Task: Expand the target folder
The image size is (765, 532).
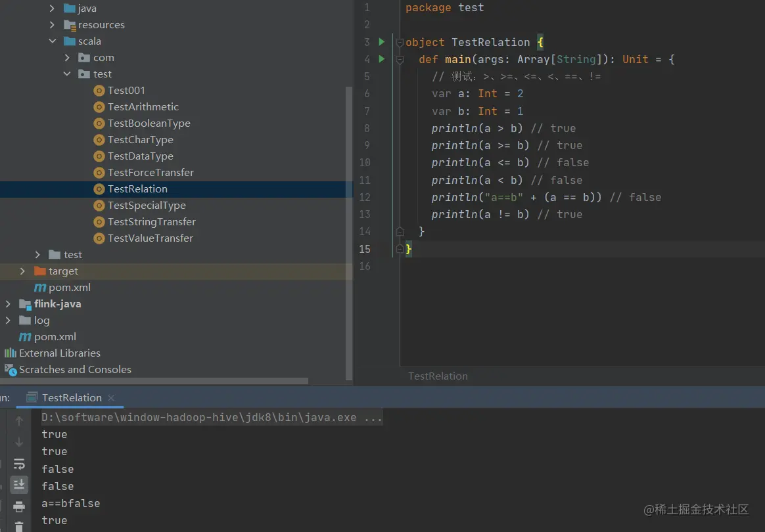Action: tap(22, 271)
